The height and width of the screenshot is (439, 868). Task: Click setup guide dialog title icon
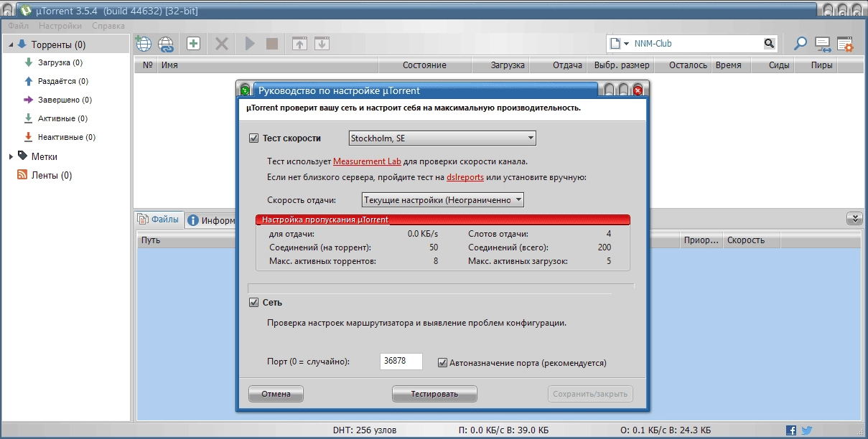pyautogui.click(x=246, y=90)
